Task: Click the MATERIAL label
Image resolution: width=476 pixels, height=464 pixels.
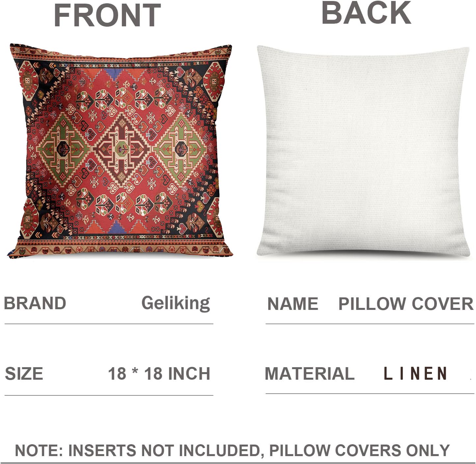Action: [x=310, y=374]
